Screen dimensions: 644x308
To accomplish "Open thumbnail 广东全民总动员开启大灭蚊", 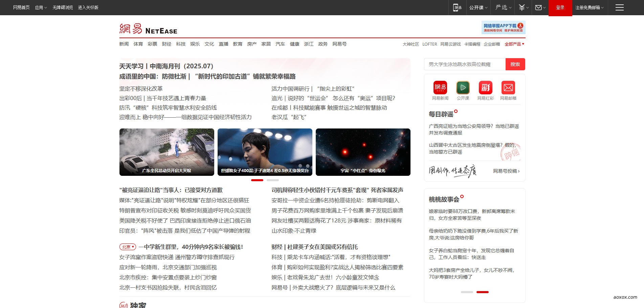I will tap(166, 152).
